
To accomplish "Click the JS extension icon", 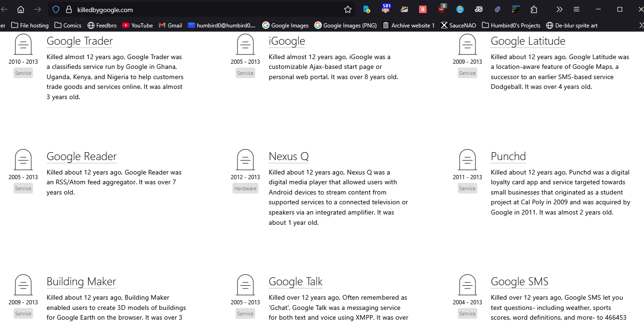I will point(479,9).
